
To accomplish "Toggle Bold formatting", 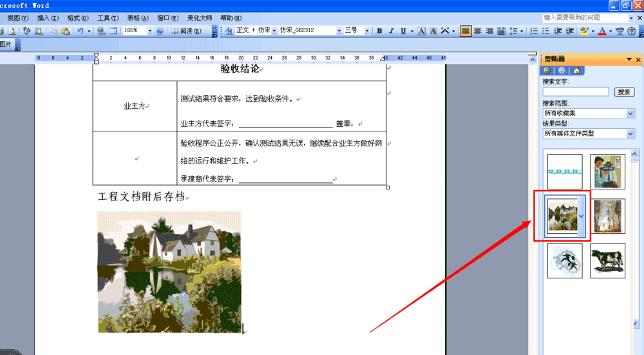I will (x=379, y=31).
